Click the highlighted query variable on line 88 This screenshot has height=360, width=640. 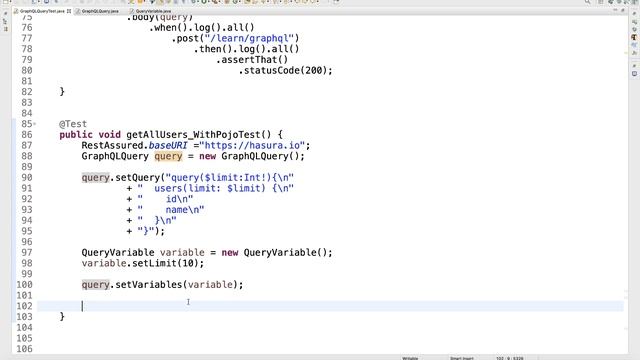click(x=168, y=156)
